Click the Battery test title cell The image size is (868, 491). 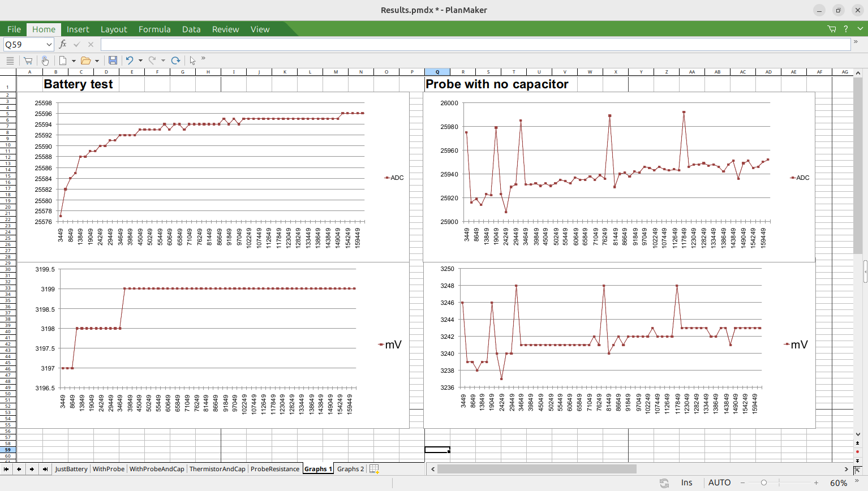[x=78, y=84]
